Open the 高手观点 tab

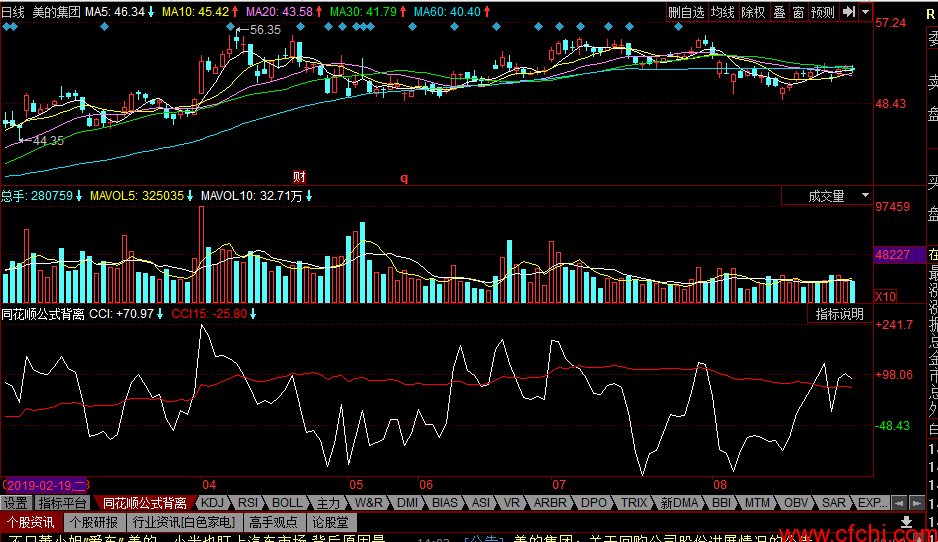coord(273,522)
